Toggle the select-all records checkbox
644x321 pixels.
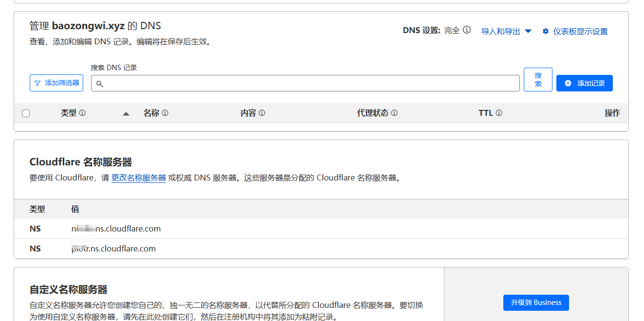coord(26,113)
